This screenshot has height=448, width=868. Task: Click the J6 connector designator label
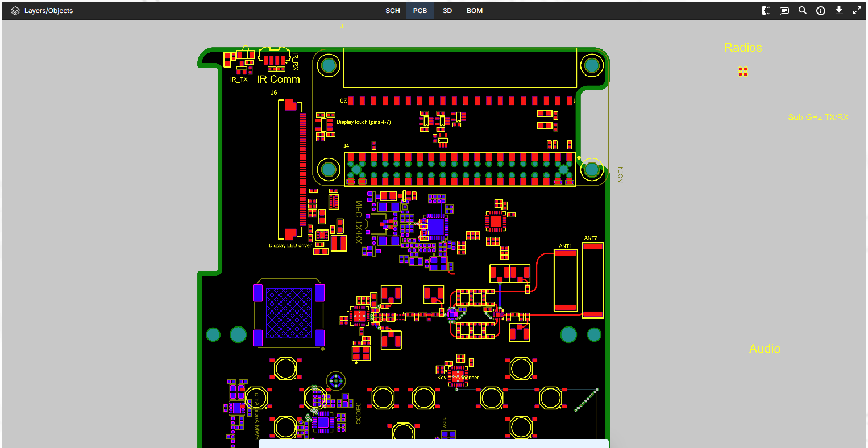point(273,93)
